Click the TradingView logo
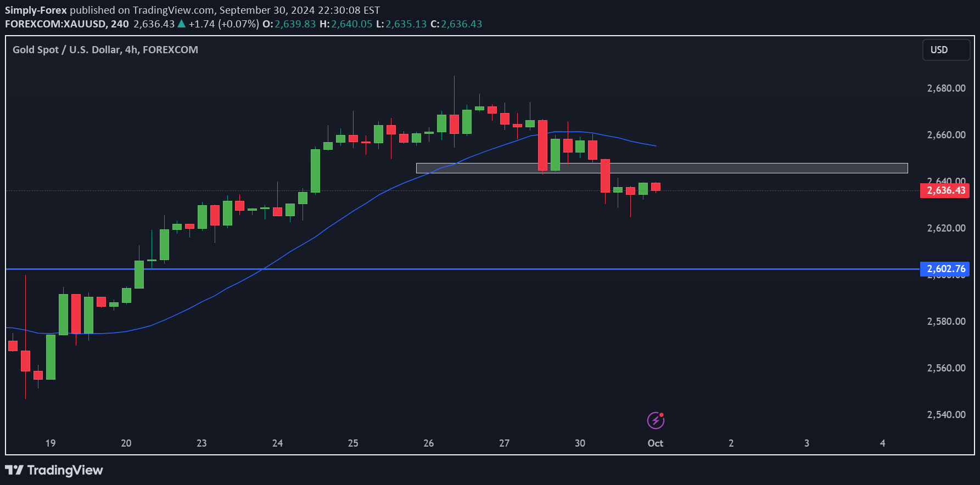This screenshot has height=485, width=980. [54, 470]
